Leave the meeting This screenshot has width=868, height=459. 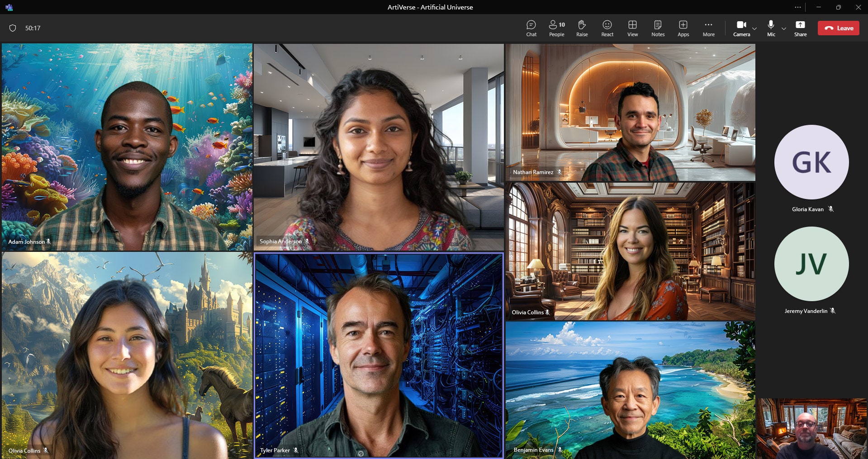click(x=838, y=28)
